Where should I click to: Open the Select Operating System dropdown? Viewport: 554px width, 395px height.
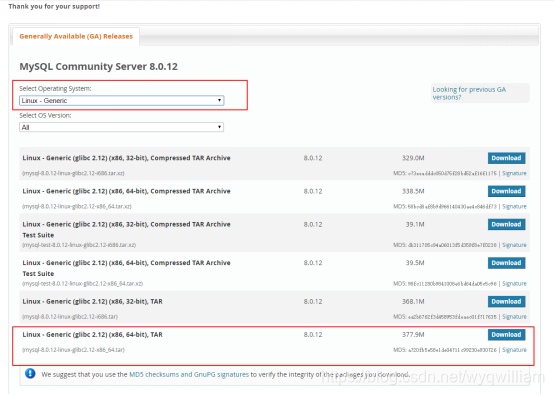(x=122, y=101)
